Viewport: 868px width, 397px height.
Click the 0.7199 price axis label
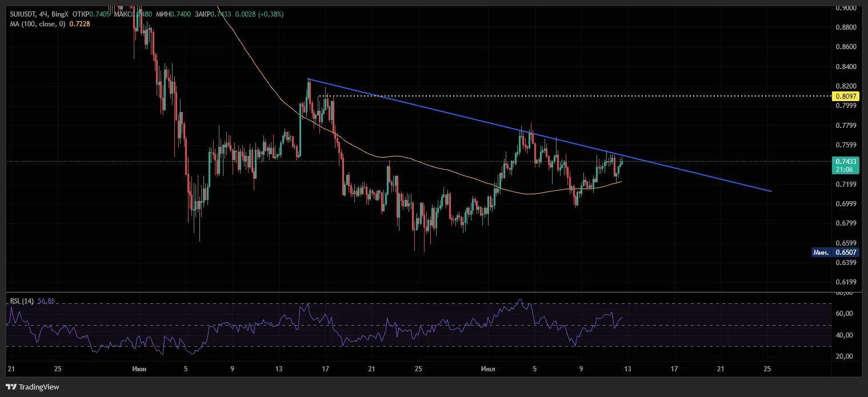[x=846, y=185]
